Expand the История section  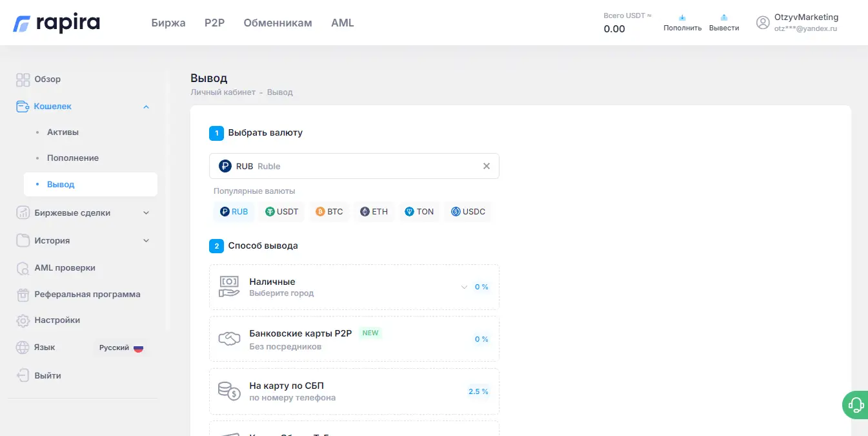146,240
